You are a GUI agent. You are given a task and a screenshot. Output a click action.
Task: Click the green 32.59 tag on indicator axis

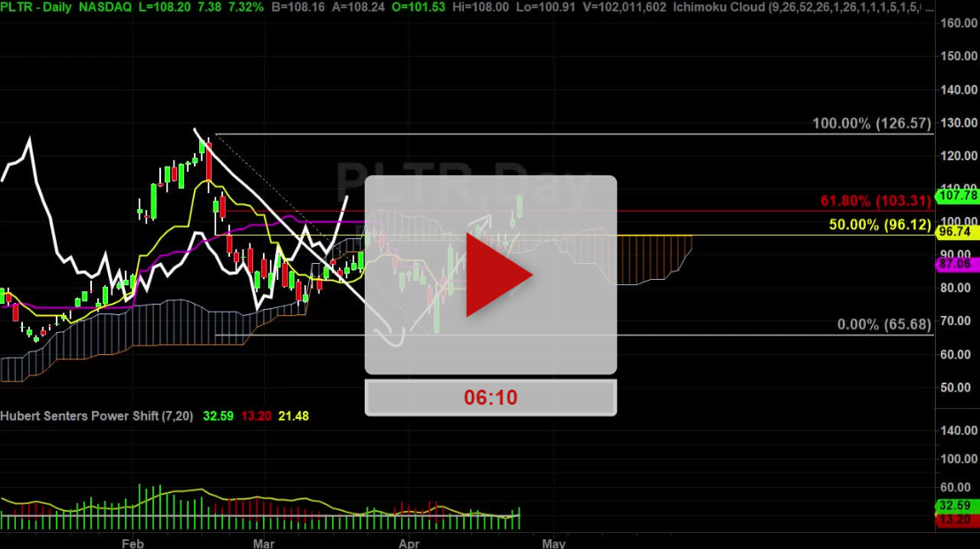pos(958,506)
